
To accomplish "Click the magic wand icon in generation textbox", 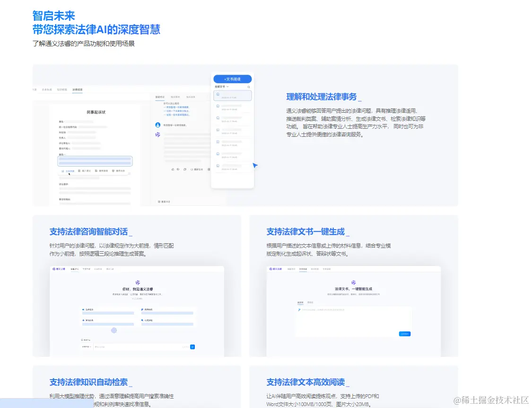I will (299, 310).
